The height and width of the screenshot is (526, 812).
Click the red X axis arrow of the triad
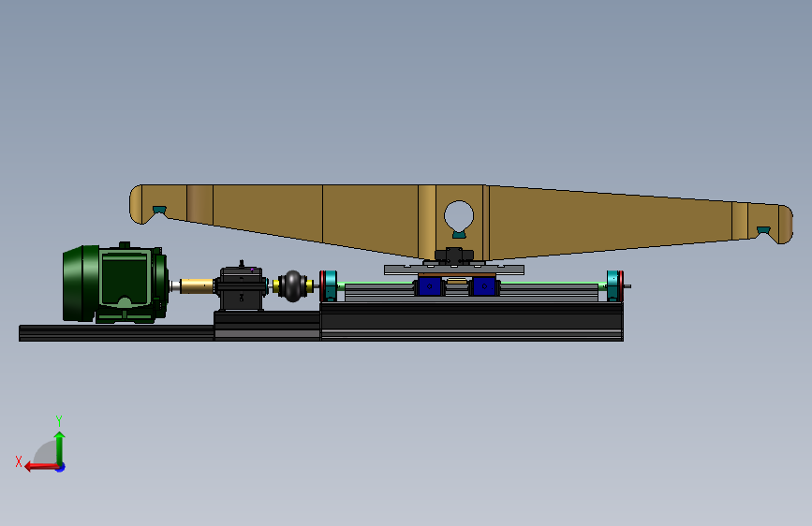[x=41, y=467]
